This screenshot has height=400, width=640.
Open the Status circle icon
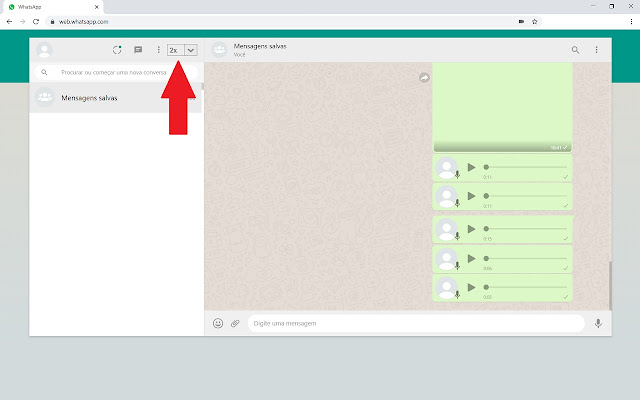(117, 50)
